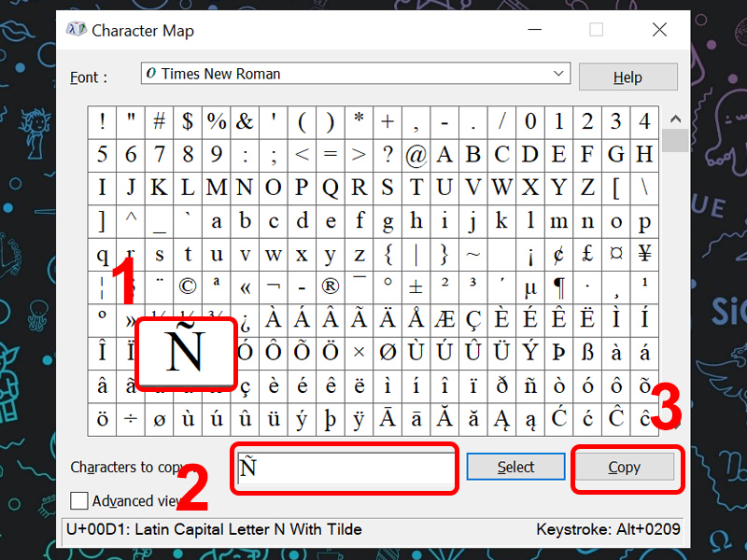Select the copyright symbol © character

tap(188, 287)
